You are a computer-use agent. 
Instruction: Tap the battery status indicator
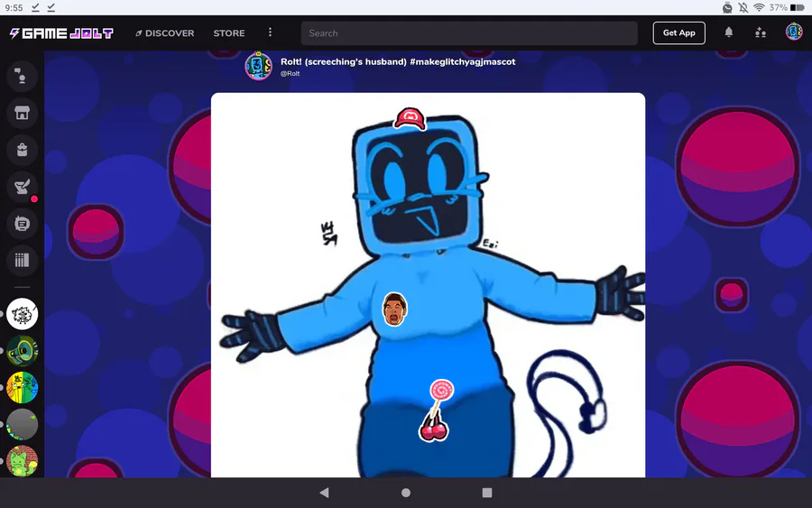tap(798, 8)
